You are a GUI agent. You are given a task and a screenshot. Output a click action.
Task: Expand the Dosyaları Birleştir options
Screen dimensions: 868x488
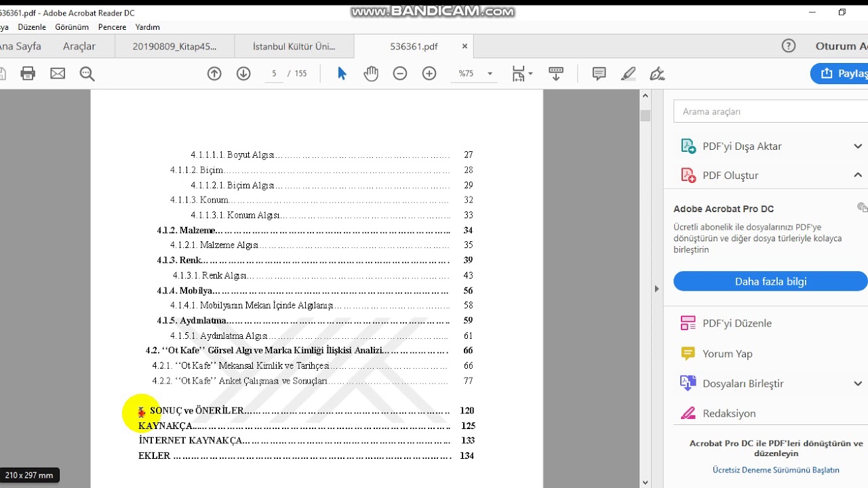(857, 383)
